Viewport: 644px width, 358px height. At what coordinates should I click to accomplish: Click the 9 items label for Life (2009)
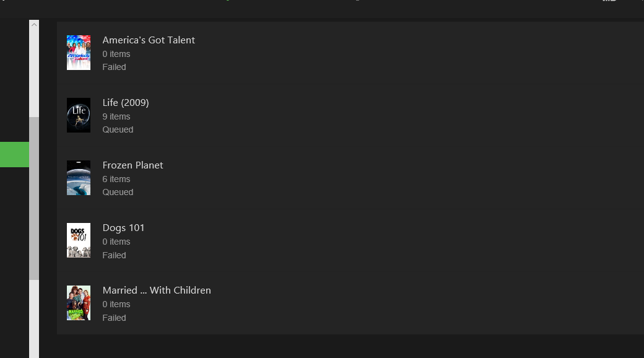[x=116, y=116]
